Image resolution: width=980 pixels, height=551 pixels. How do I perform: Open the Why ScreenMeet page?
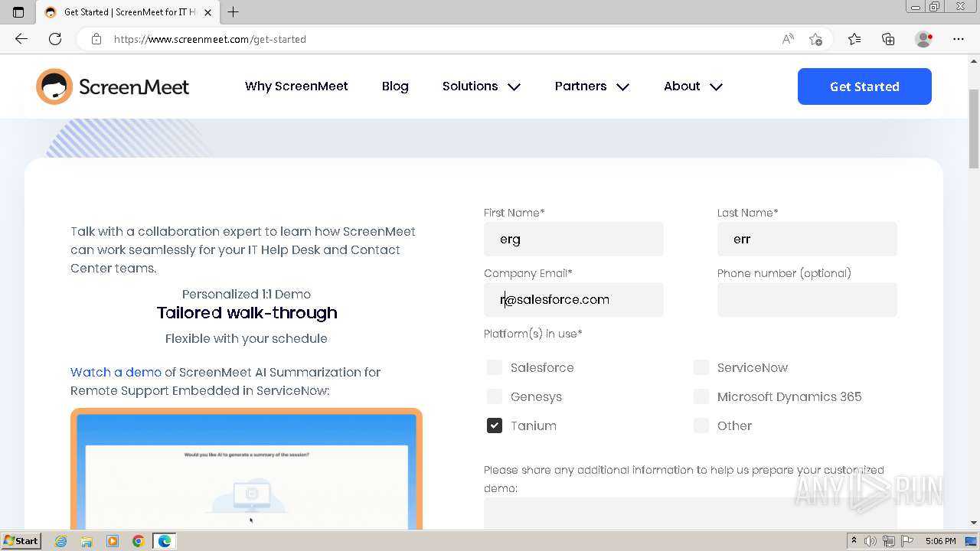(x=296, y=86)
